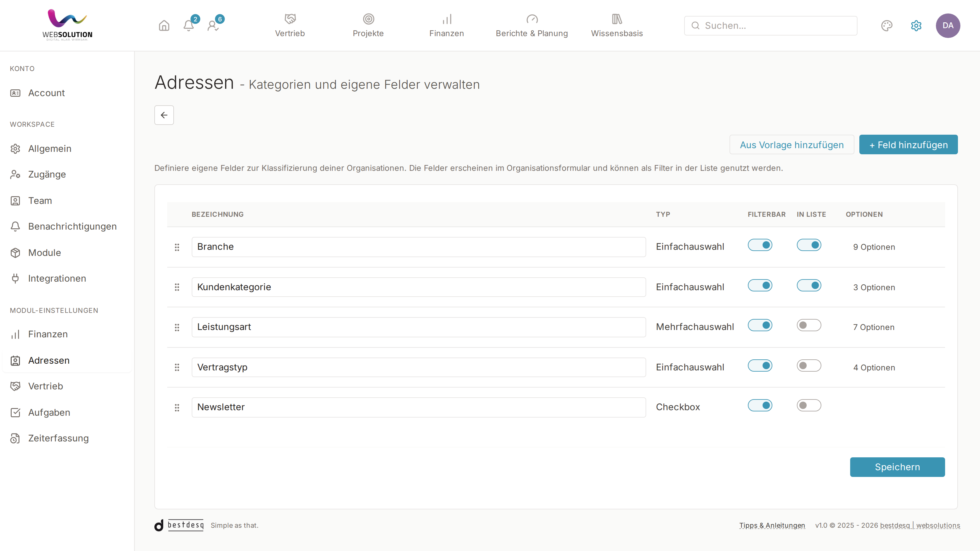Enable In Liste for Leistungsart
The width and height of the screenshot is (980, 551).
point(809,325)
